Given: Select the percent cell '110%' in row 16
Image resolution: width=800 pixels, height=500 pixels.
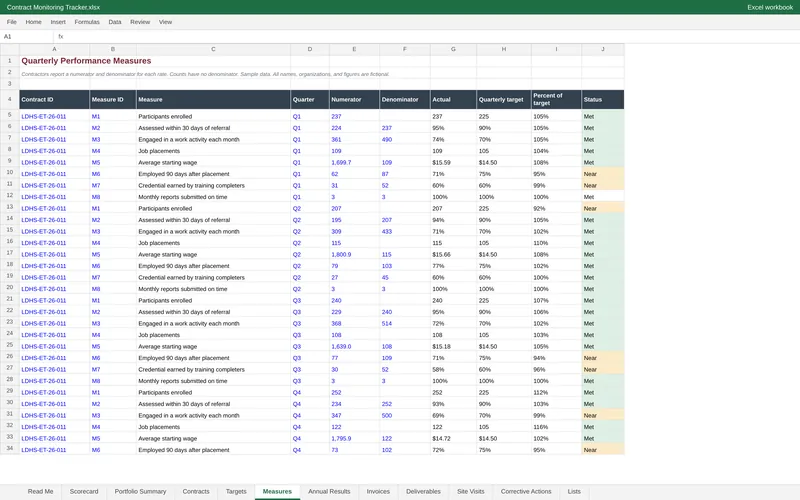Looking at the screenshot, I should pos(556,243).
